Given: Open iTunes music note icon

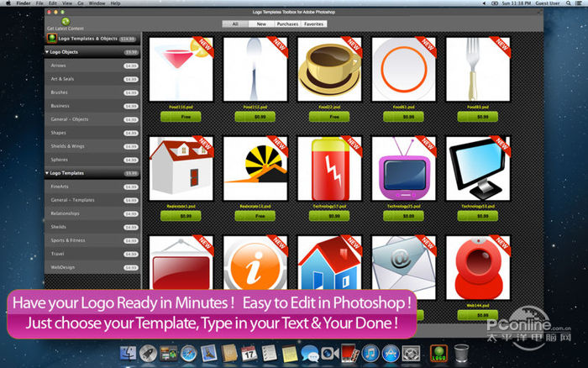Looking at the screenshot, I should point(370,353).
